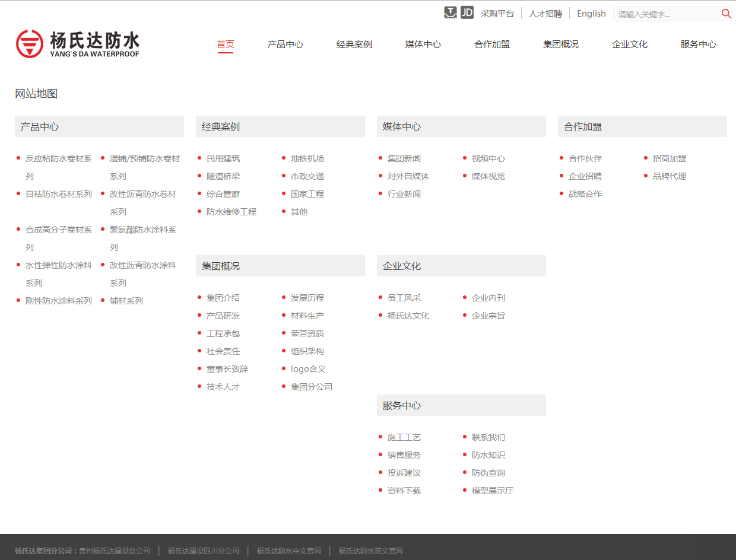
Task: Open the 品牌代理 link
Action: click(x=670, y=176)
